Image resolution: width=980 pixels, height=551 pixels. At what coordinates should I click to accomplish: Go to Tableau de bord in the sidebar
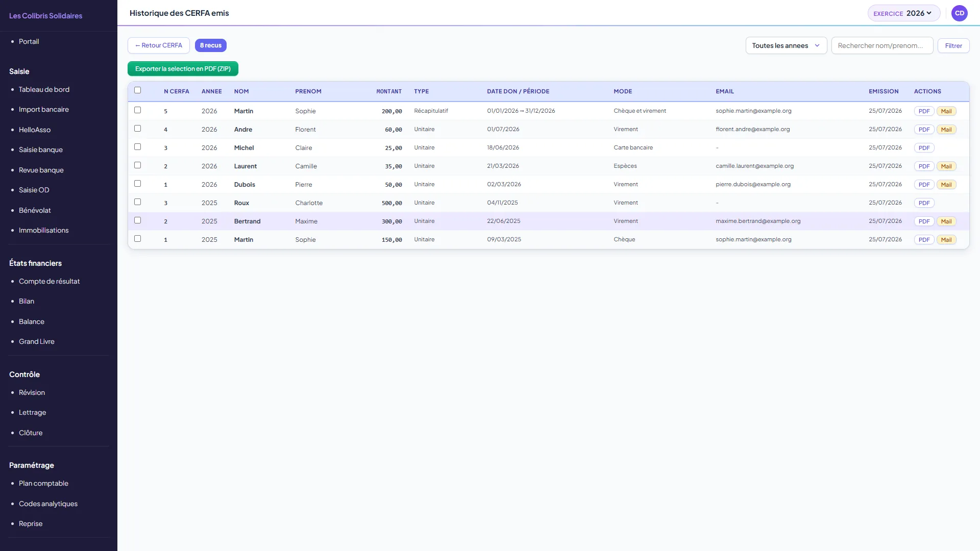44,89
